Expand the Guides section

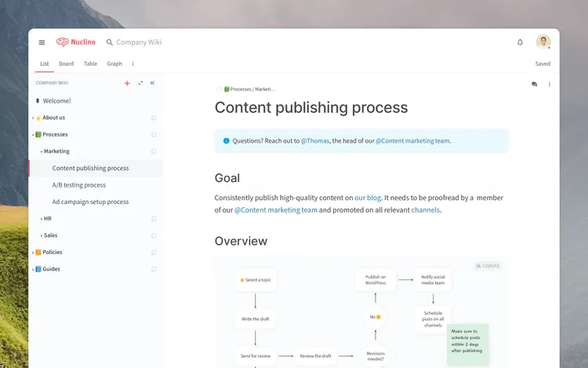pyautogui.click(x=33, y=269)
